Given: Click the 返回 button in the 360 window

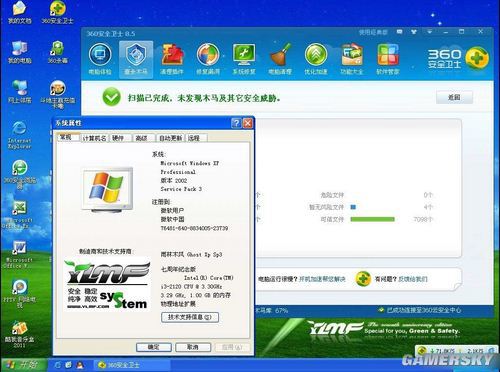Looking at the screenshot, I should (x=454, y=97).
